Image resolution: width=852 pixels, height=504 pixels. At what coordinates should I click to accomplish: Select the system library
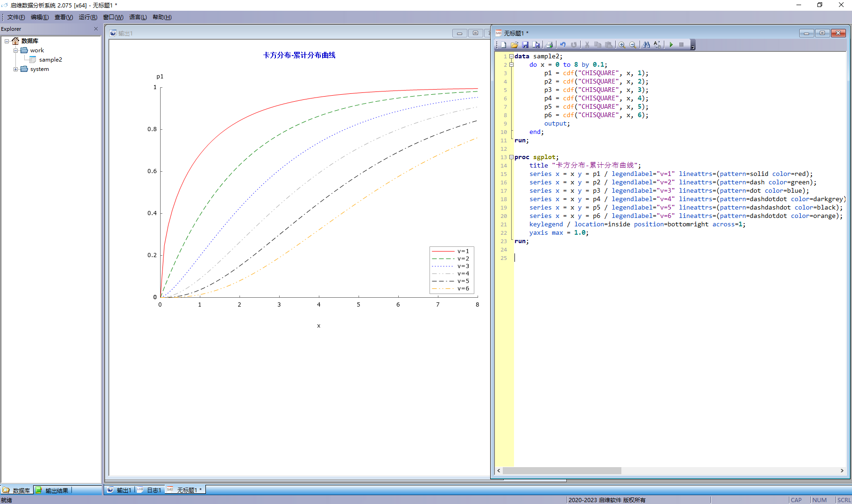[39, 69]
